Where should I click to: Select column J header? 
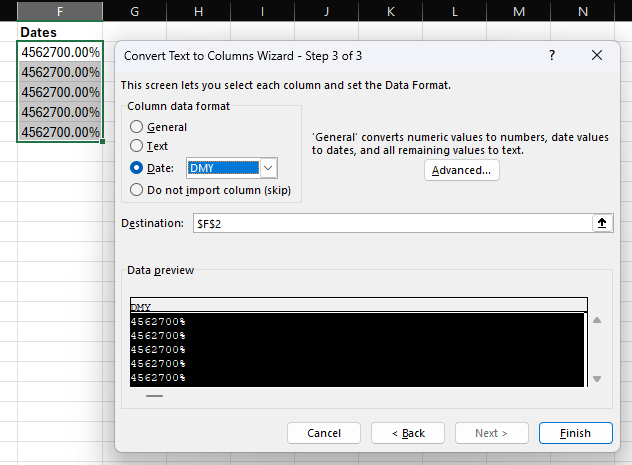[x=326, y=11]
